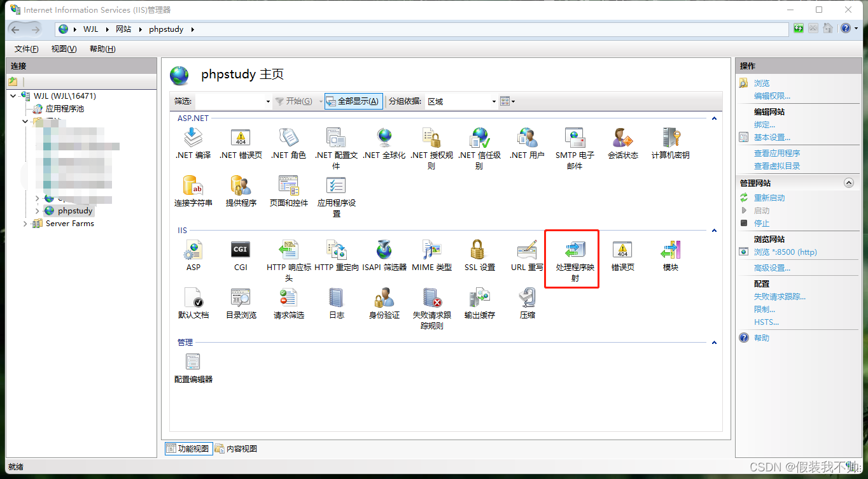The width and height of the screenshot is (868, 479).
Task: Open the .NET 角色 feature
Action: (x=288, y=144)
